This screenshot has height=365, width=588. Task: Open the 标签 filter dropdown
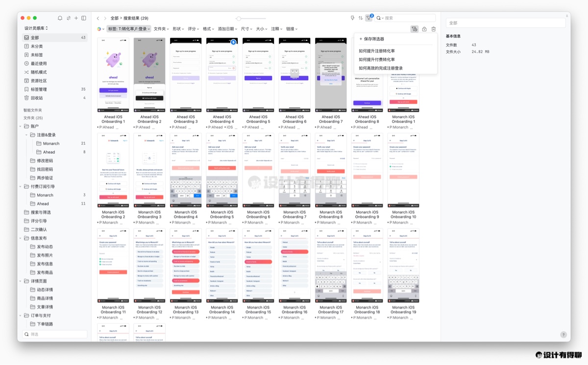tap(129, 29)
